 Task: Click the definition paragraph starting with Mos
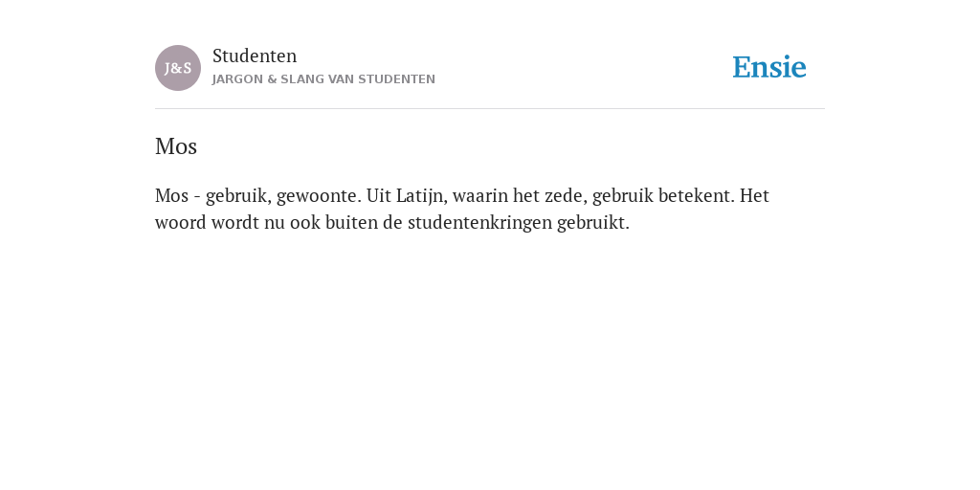[x=462, y=209]
